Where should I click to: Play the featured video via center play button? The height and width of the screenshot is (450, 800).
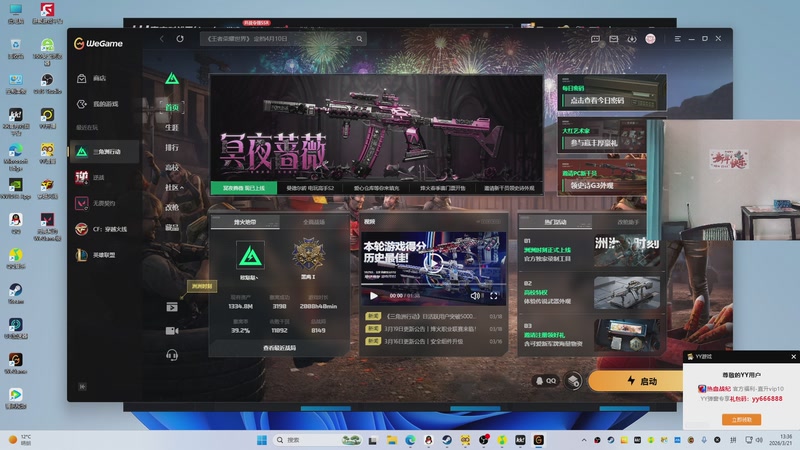433,263
